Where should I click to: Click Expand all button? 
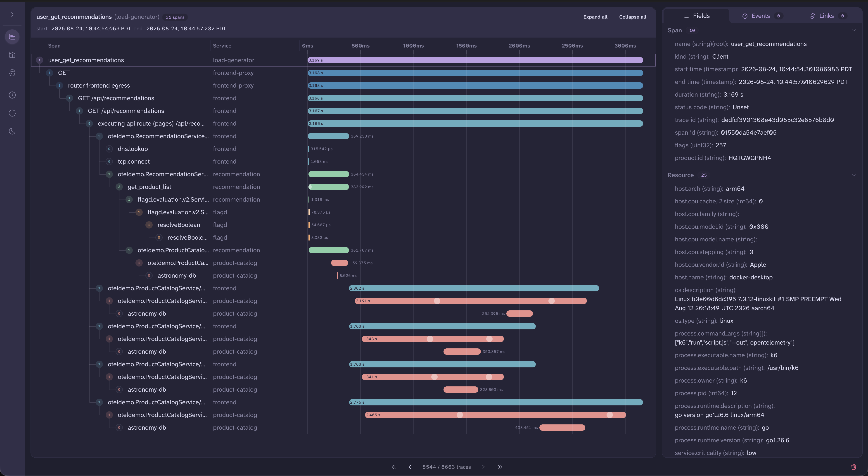tap(595, 17)
